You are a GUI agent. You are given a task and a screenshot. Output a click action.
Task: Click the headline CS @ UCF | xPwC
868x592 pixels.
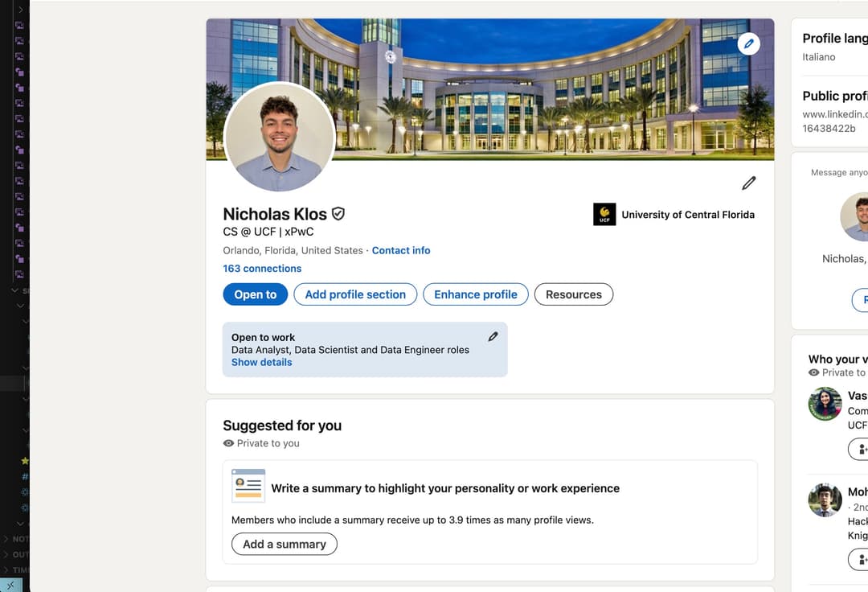pyautogui.click(x=268, y=232)
